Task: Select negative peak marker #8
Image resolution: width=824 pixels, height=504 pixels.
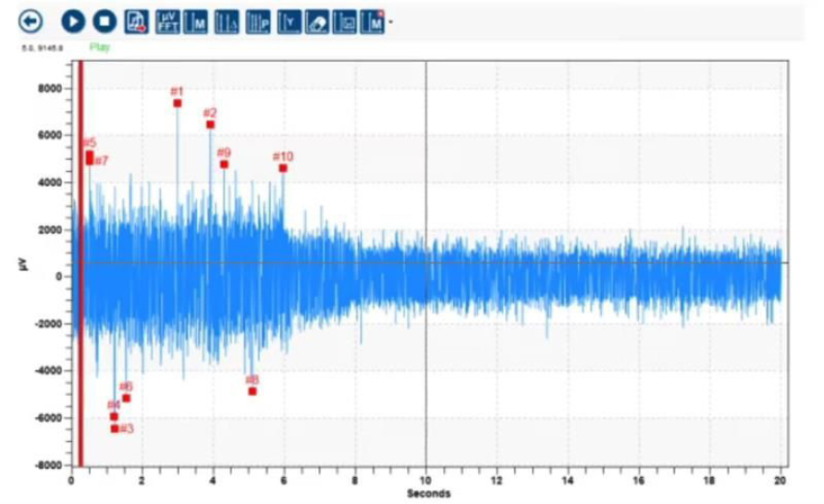Action: (252, 391)
